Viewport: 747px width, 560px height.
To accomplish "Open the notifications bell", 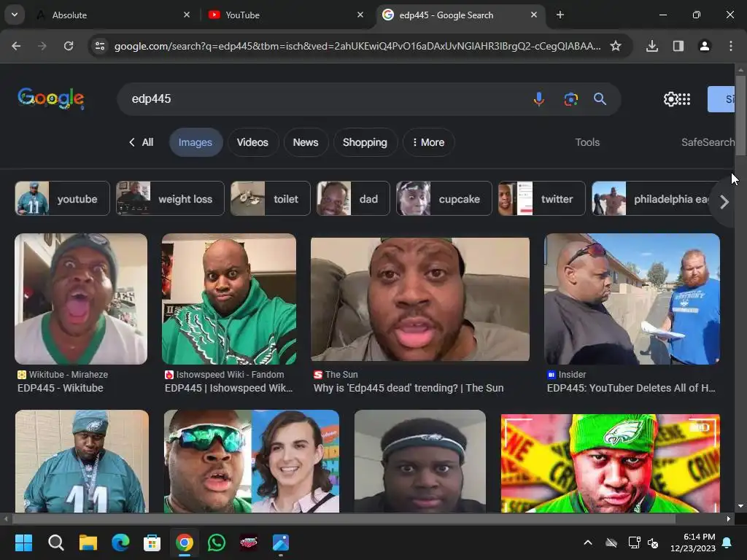I will coord(727,542).
